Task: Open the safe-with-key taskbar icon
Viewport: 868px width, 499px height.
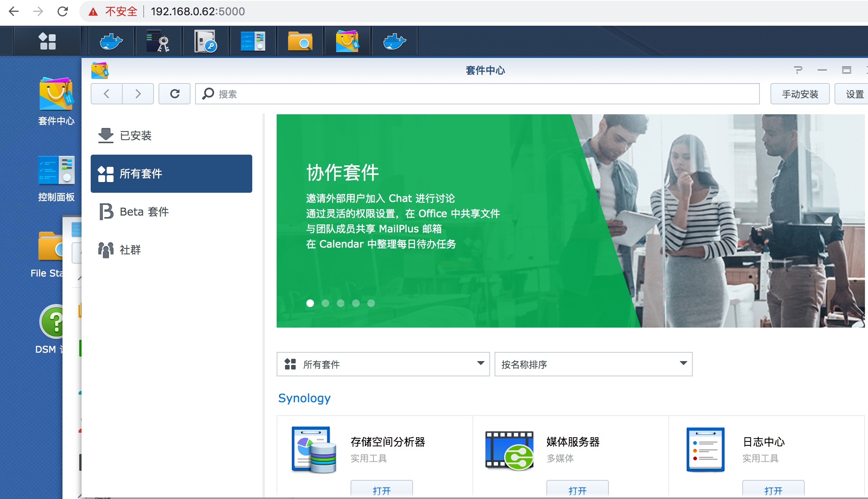Action: point(205,41)
